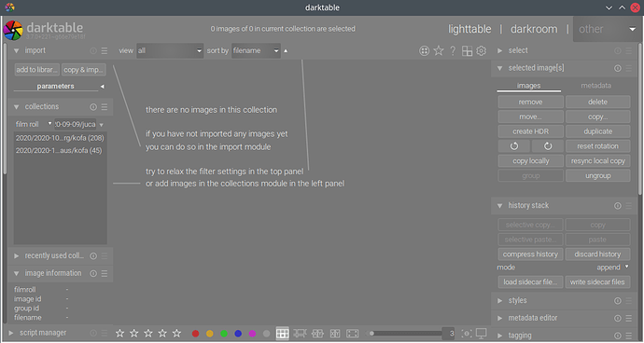644x343 pixels.
Task: Click the darktable logo icon
Action: click(13, 31)
